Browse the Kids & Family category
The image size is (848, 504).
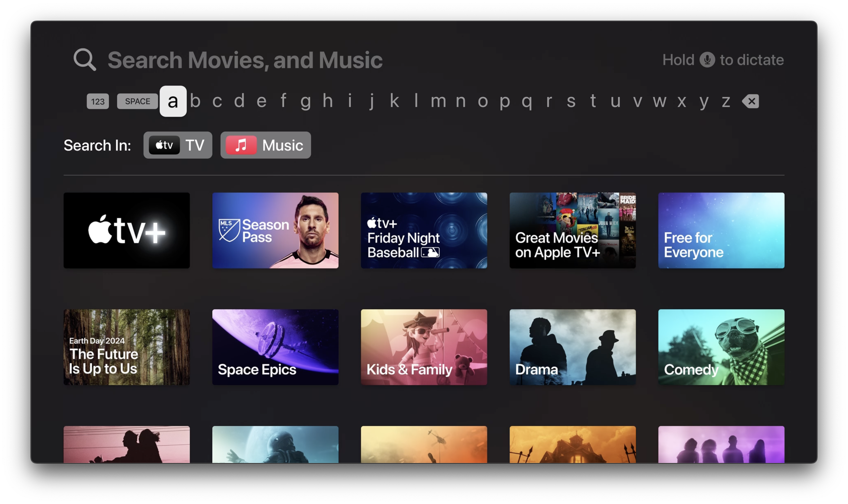click(424, 347)
